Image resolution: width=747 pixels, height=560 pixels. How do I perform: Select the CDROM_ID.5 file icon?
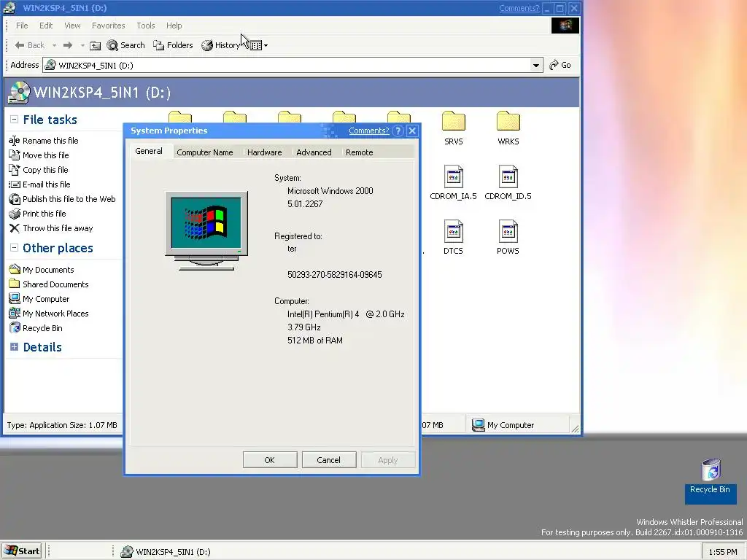tap(508, 176)
